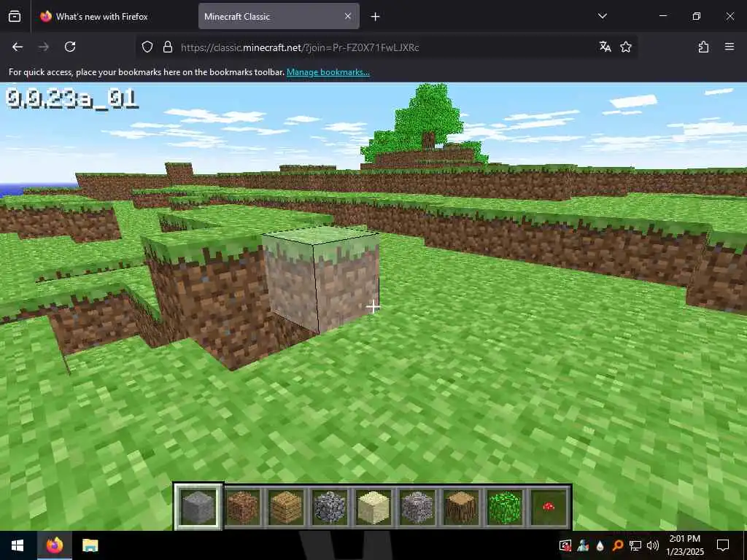Close the Minecraft Classic tab
Screen dimensions: 747x560
click(348, 16)
